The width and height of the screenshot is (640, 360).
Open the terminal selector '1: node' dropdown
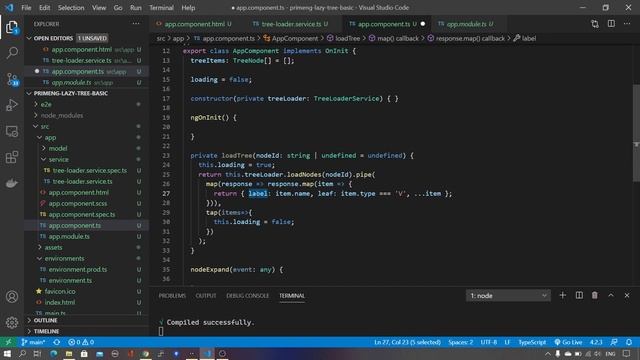coord(508,296)
